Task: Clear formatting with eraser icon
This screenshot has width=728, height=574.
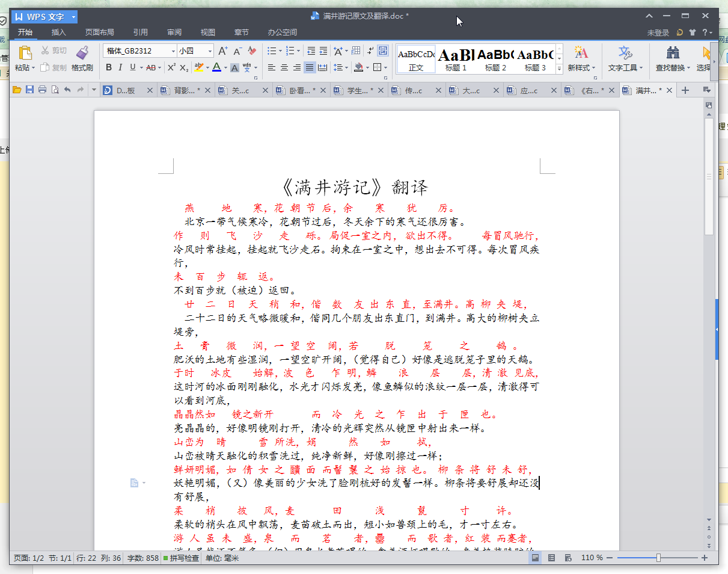Action: (x=252, y=51)
